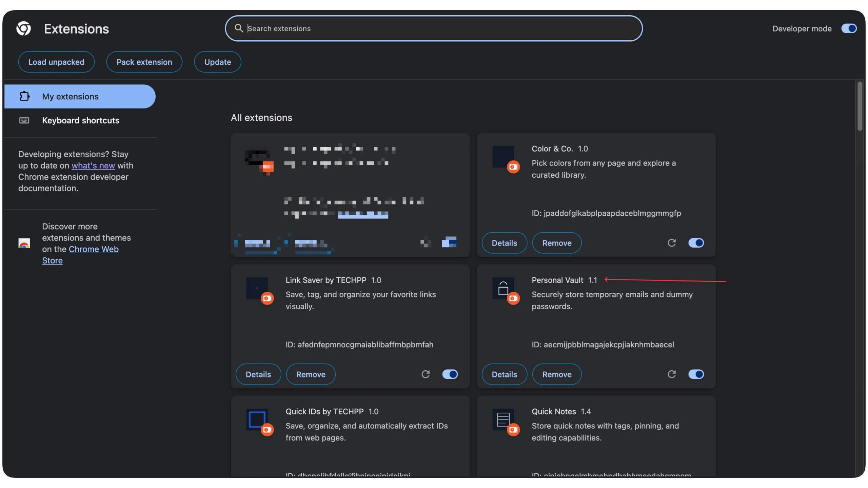Click the reload icon on Color & Co card
Screen dimensions: 868x488
pos(672,243)
